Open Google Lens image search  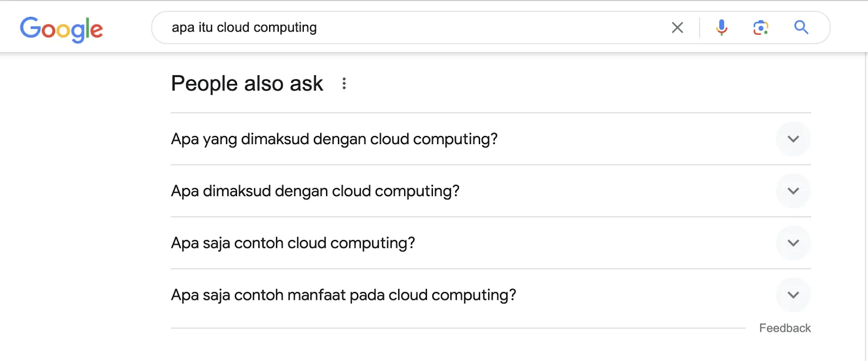[761, 28]
